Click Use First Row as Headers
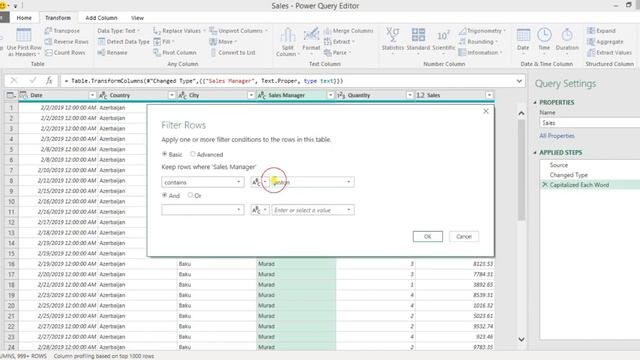 (24, 42)
